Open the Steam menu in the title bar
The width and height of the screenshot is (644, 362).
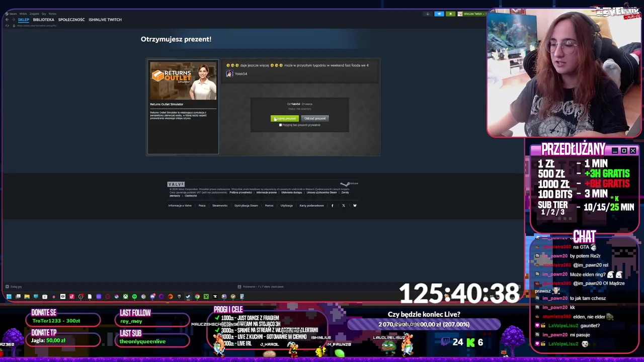pyautogui.click(x=13, y=14)
